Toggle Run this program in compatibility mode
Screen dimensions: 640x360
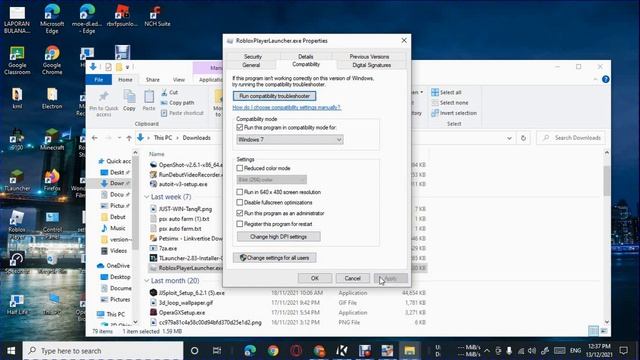click(x=240, y=127)
